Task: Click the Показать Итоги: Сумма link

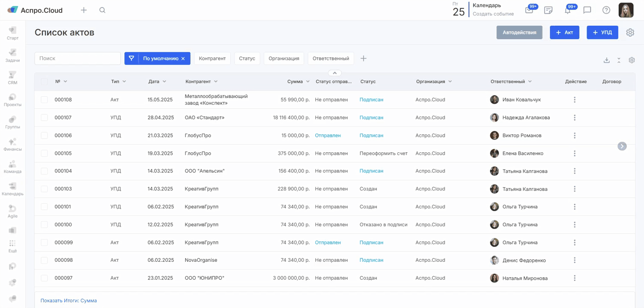Action: [x=69, y=301]
